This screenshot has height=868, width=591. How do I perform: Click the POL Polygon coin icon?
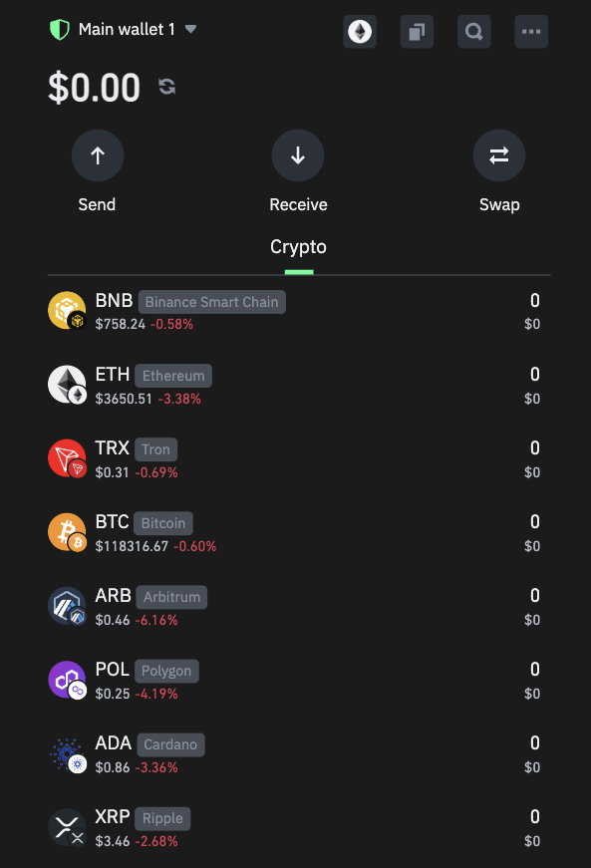pyautogui.click(x=67, y=680)
